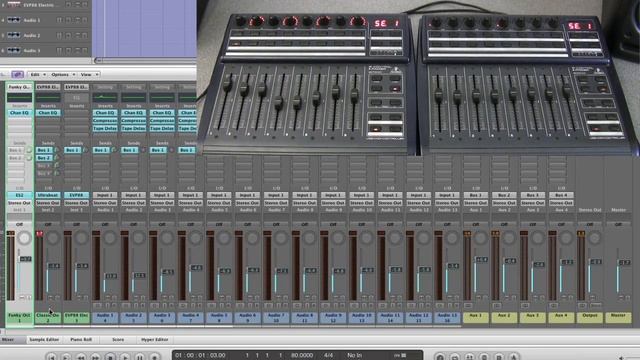
Task: Open the Stereo Out output slot on Funky Out strip
Action: point(19,202)
